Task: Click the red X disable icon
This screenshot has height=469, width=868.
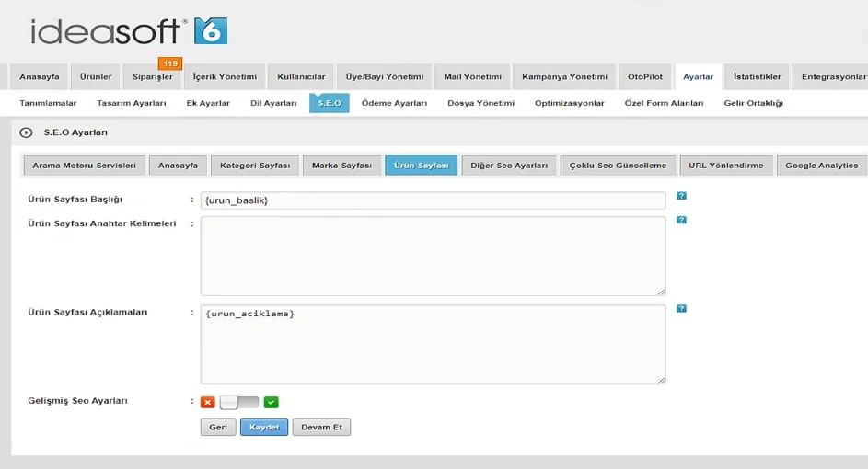Action: (x=208, y=402)
